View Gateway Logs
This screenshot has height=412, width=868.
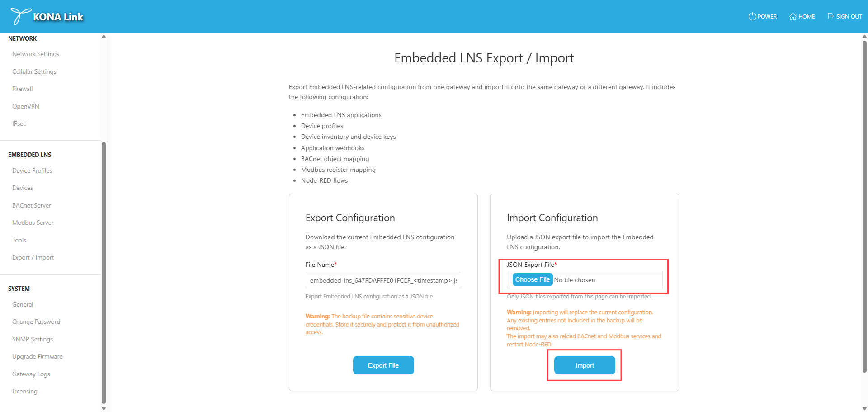[31, 374]
